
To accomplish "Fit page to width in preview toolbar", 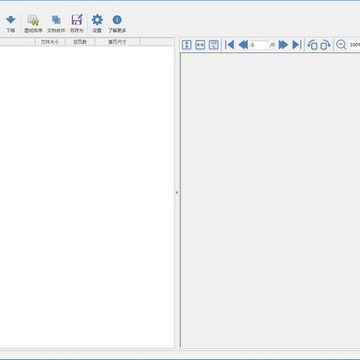I will [200, 45].
